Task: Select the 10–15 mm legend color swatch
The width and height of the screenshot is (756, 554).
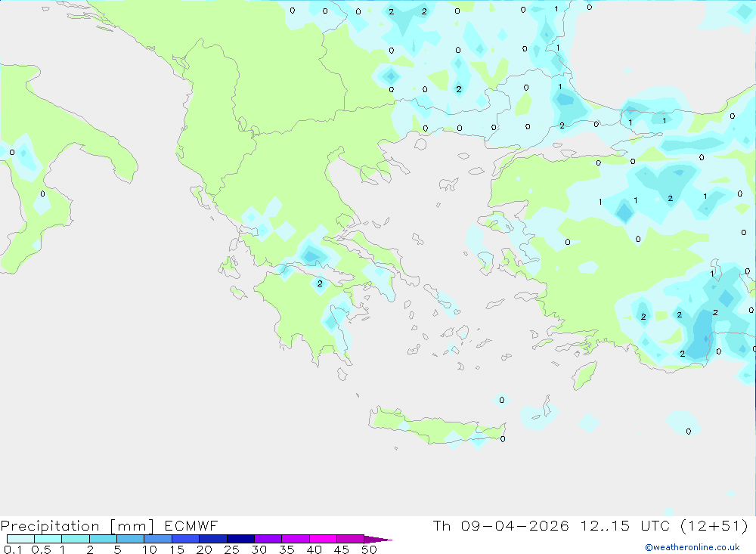Action: pos(158,539)
